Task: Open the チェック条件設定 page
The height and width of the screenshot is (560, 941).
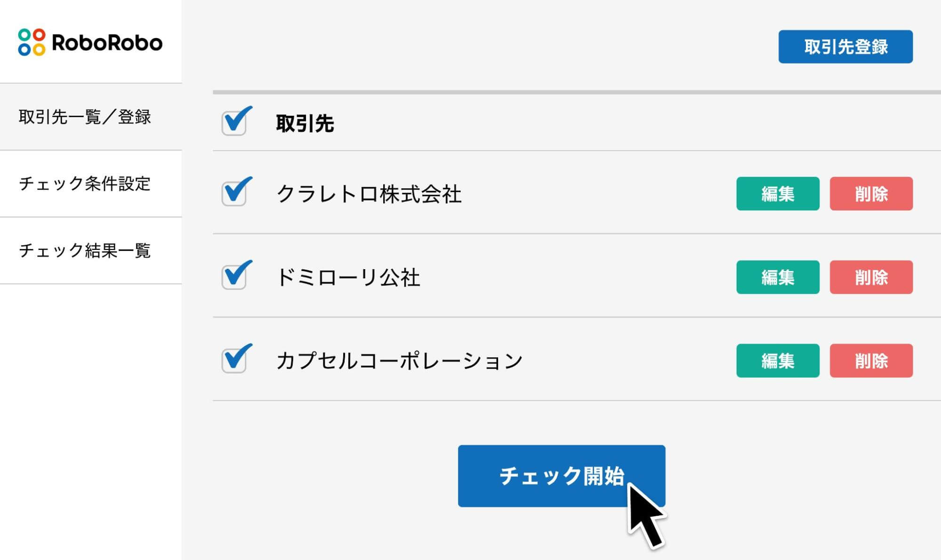Action: pos(85,184)
